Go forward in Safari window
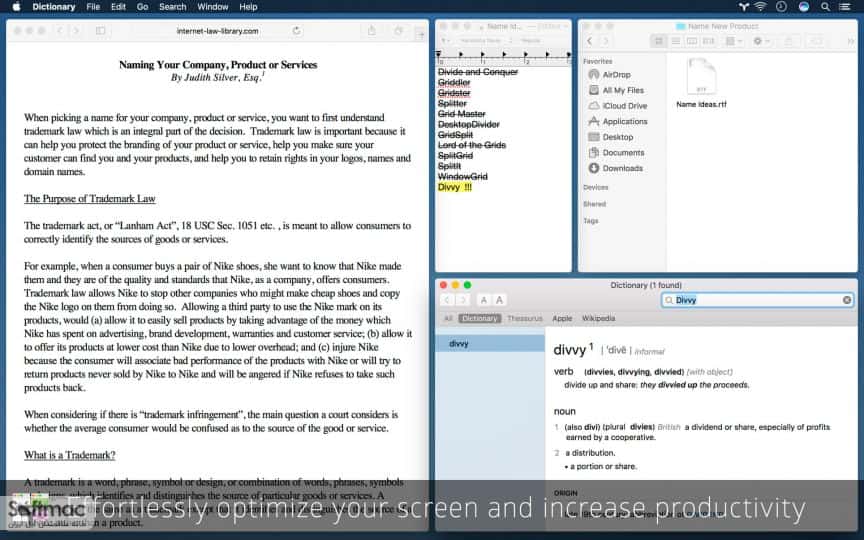 [x=76, y=31]
